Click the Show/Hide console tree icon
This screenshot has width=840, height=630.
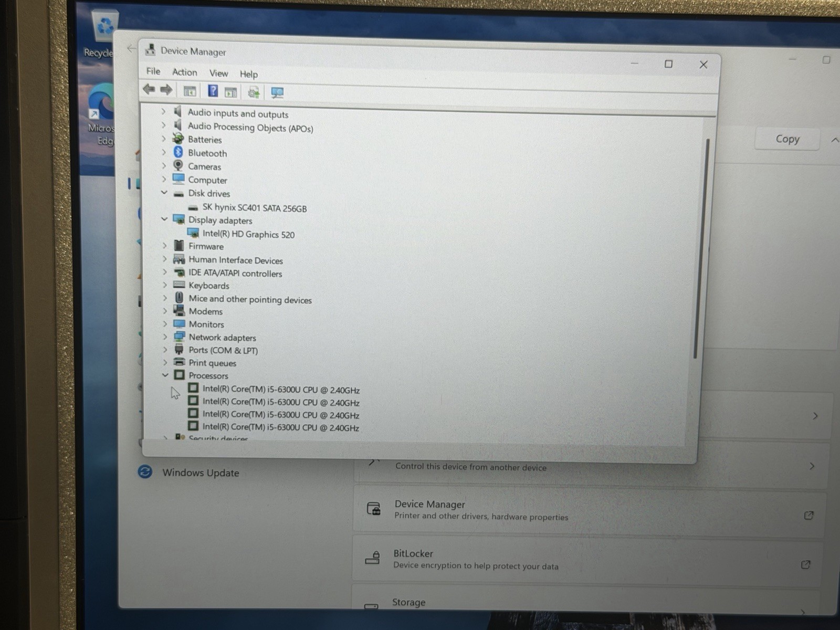tap(190, 91)
